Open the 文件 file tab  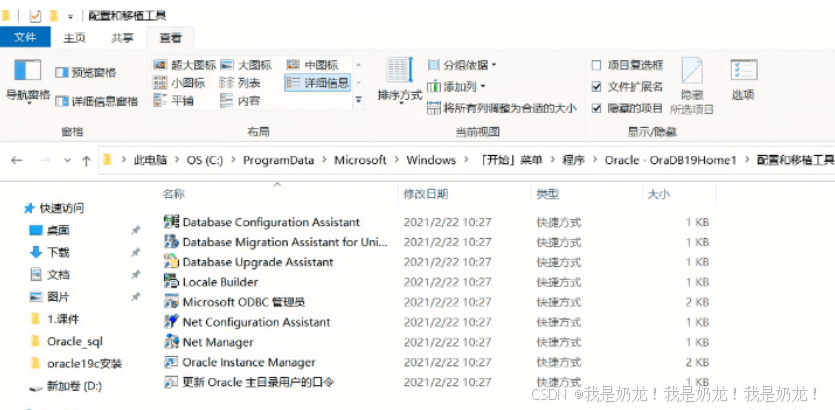[25, 37]
